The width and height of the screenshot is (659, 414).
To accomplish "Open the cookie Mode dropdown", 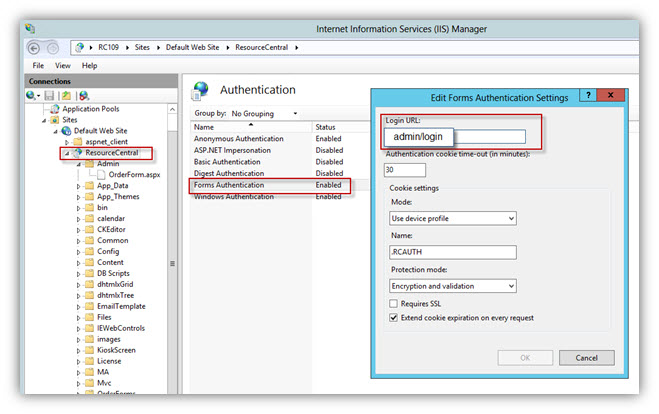I will (x=453, y=218).
